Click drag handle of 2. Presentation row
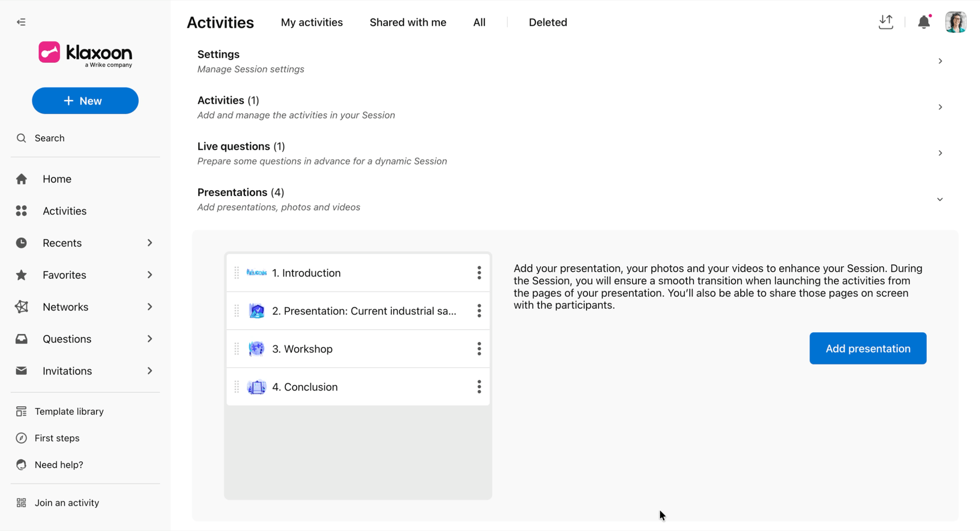 pos(237,311)
